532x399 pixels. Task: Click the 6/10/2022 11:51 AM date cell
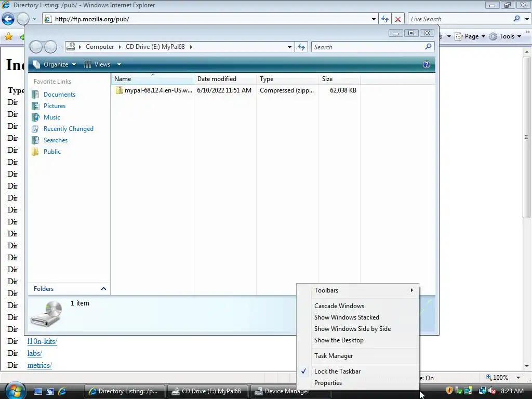(224, 90)
